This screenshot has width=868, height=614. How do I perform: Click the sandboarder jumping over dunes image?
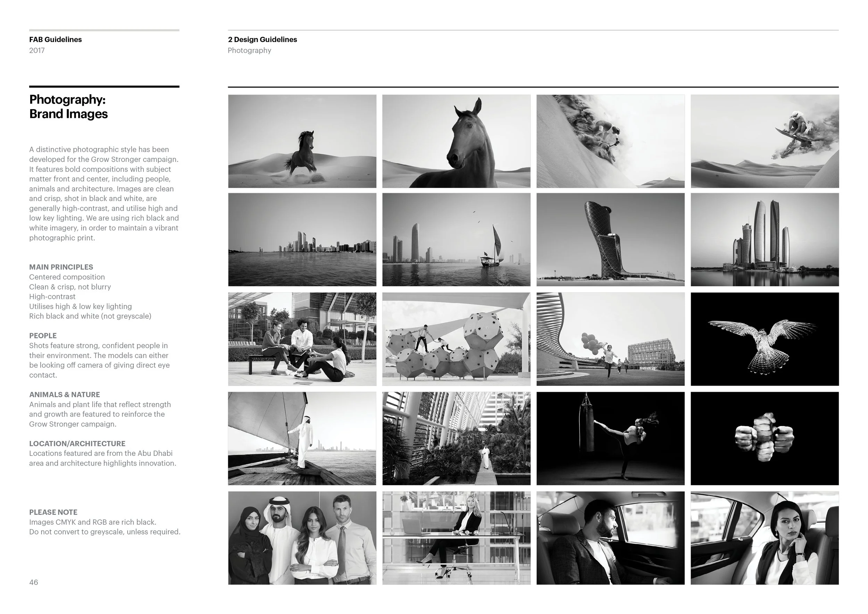coord(765,141)
